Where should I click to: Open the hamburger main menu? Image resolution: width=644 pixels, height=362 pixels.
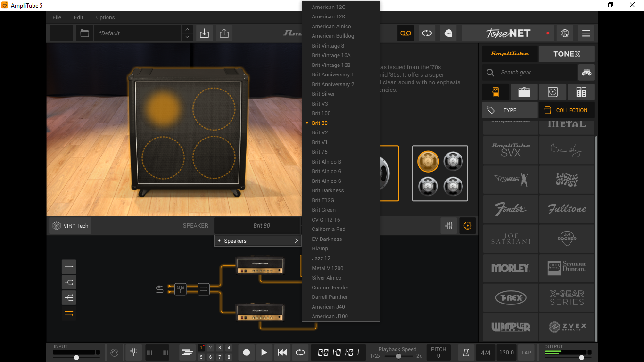[586, 33]
